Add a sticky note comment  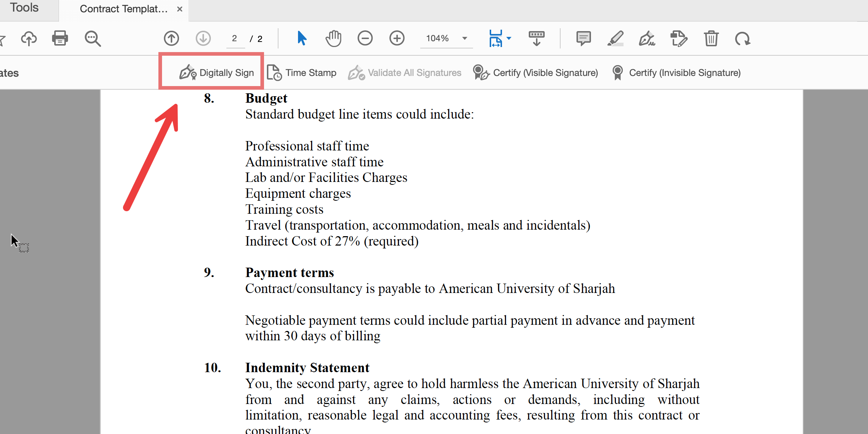pyautogui.click(x=583, y=38)
